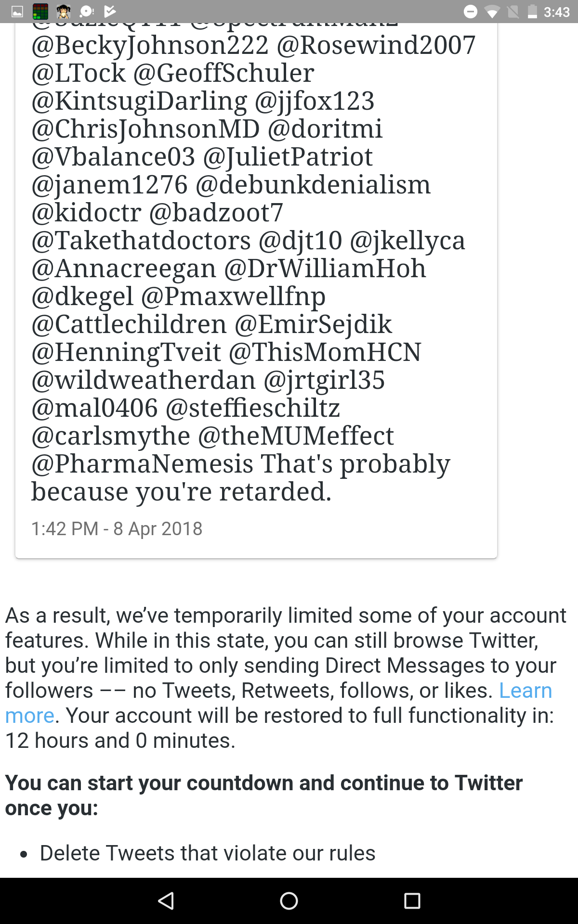Open the green grid game notification icon
Viewport: 578px width, 924px height.
coord(41,11)
